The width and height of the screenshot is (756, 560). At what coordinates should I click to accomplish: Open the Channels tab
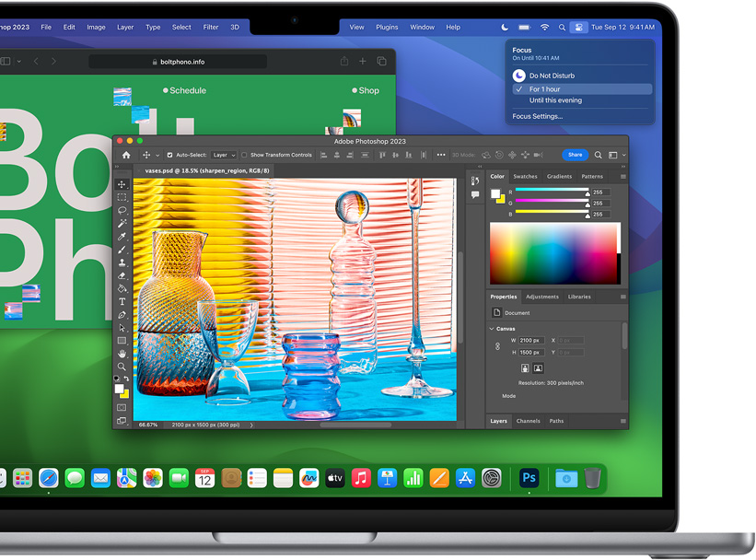point(528,421)
